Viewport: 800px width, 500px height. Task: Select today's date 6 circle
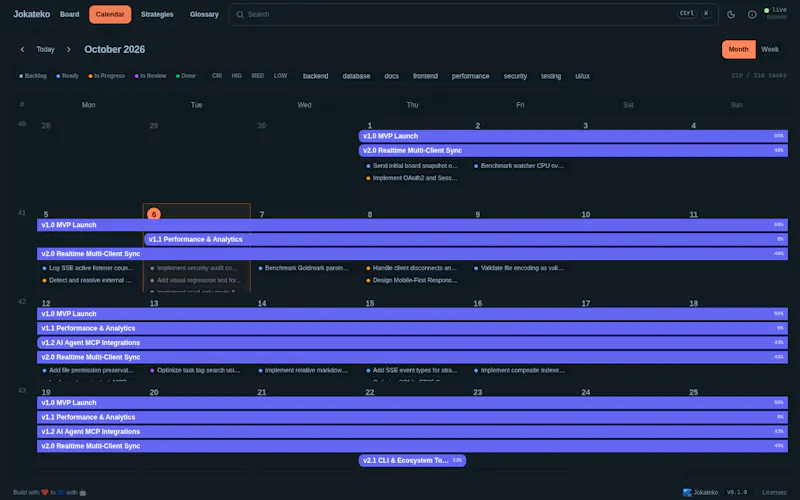154,214
